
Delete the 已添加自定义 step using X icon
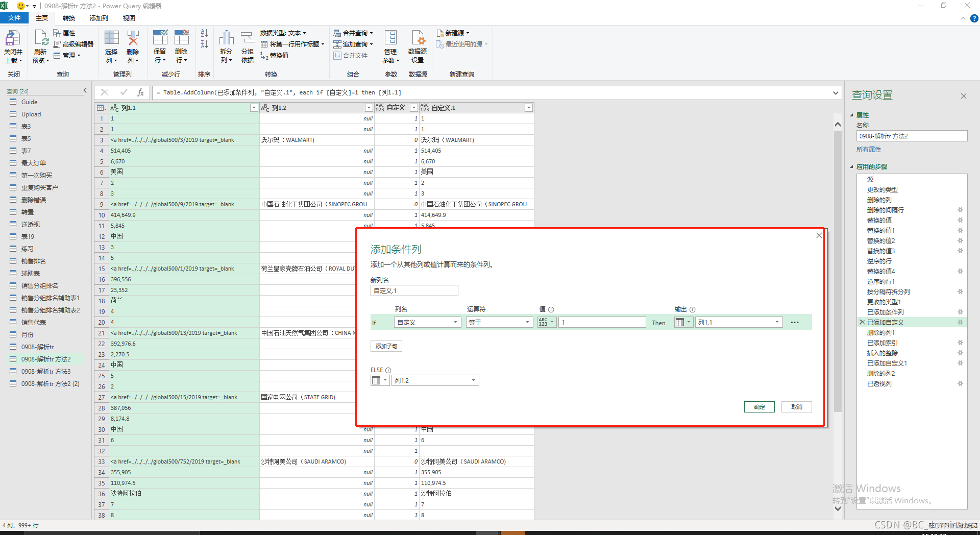(862, 323)
